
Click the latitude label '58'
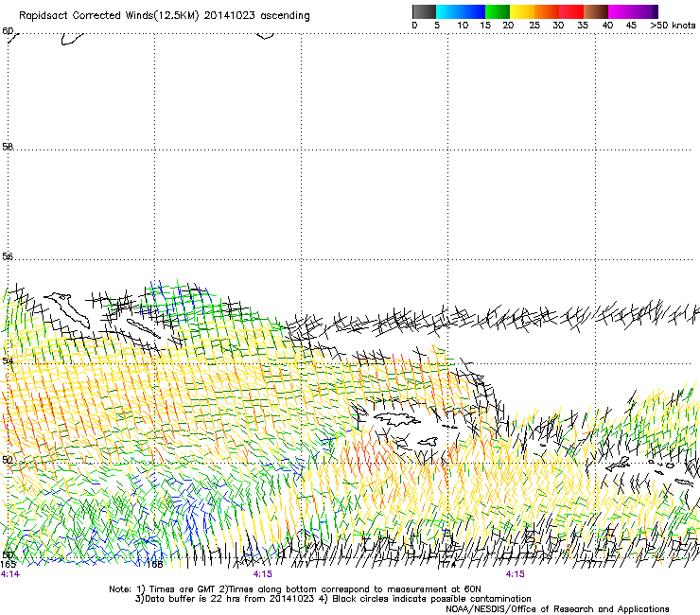pyautogui.click(x=8, y=147)
